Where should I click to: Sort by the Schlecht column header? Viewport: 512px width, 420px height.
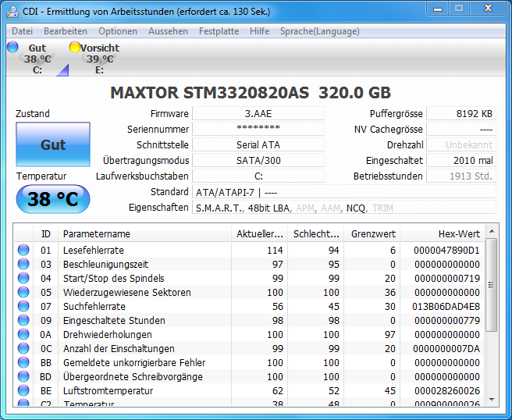[316, 234]
